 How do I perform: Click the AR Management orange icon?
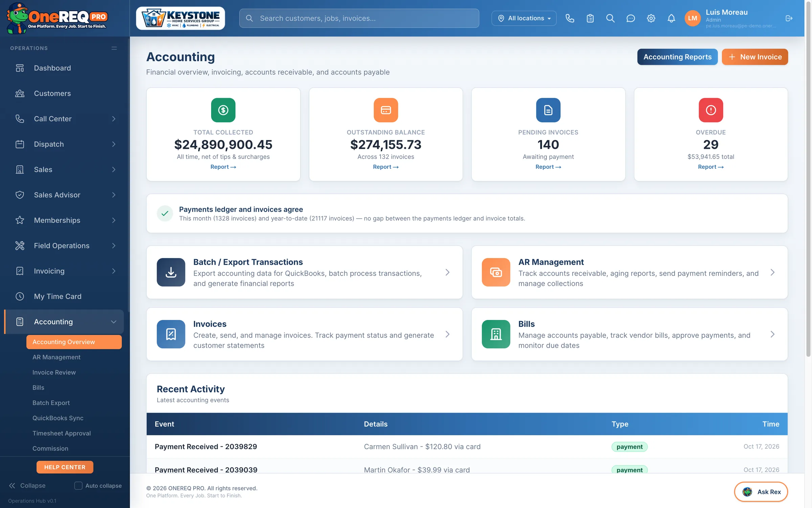point(496,272)
